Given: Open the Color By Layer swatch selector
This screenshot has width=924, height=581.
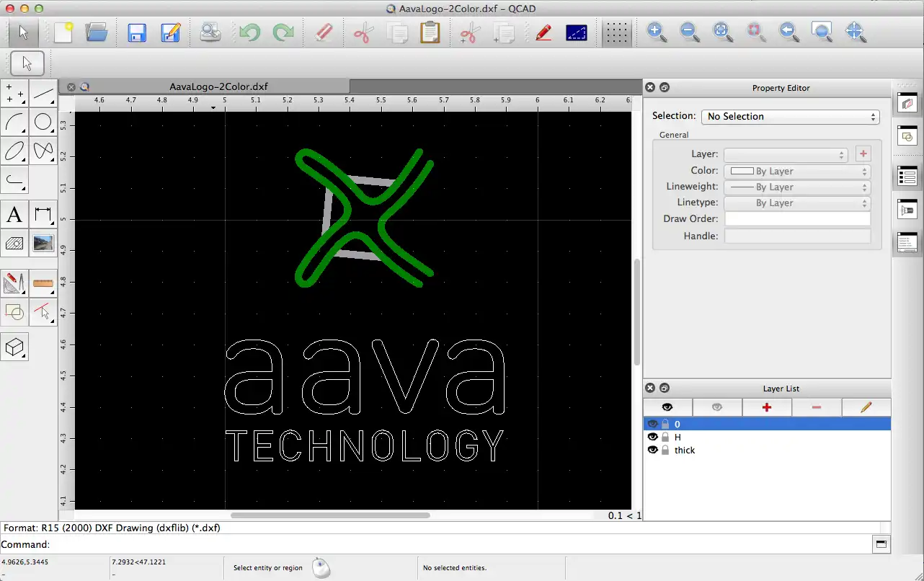Looking at the screenshot, I should (797, 172).
